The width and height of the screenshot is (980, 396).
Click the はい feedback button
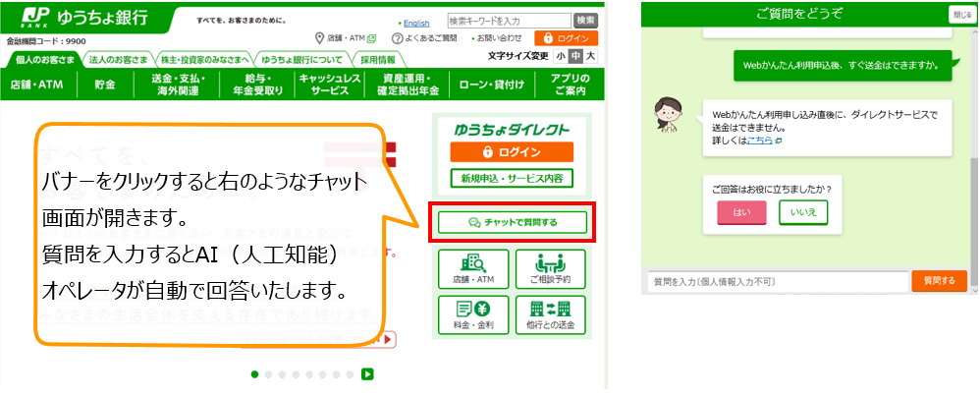tap(742, 212)
